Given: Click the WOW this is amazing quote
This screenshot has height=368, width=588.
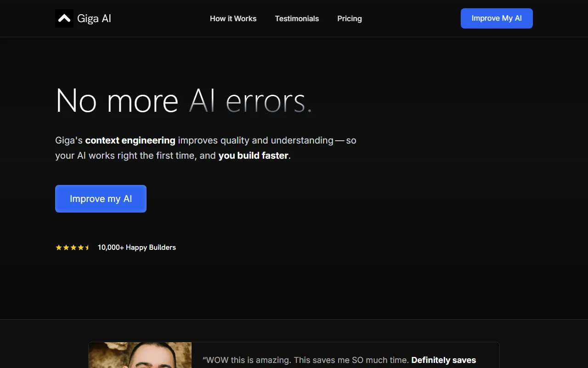Looking at the screenshot, I should pyautogui.click(x=305, y=360).
